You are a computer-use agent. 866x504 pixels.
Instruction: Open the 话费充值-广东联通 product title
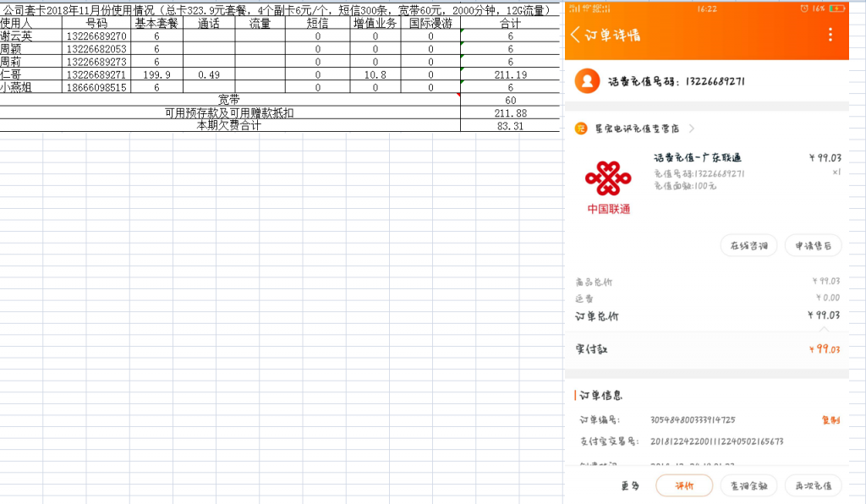[x=698, y=158]
